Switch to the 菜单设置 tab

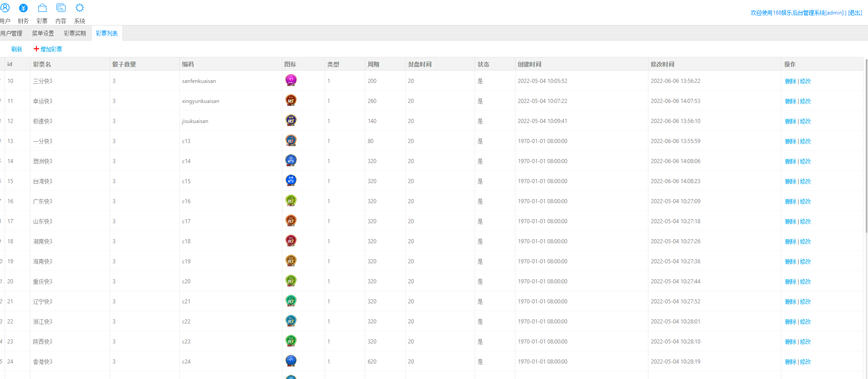pyautogui.click(x=43, y=33)
